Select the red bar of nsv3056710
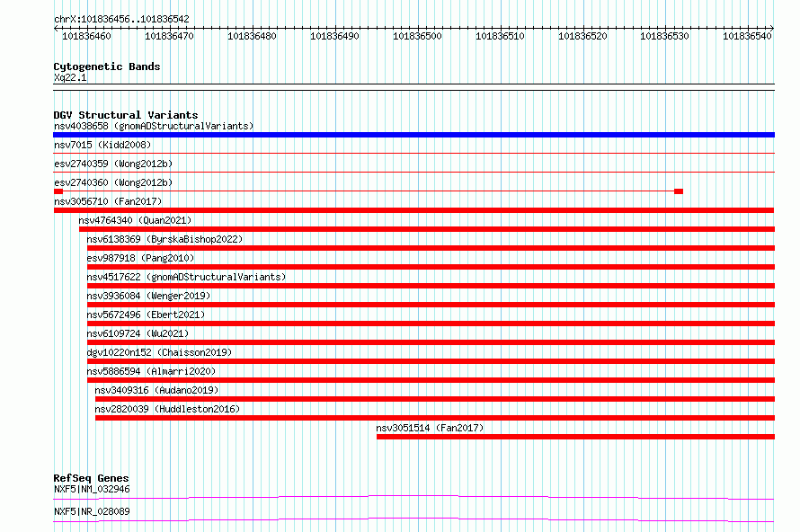800x532 pixels. point(413,210)
